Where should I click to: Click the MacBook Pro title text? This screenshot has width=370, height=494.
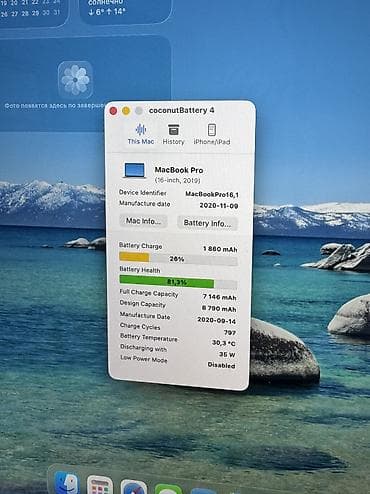[x=179, y=170]
